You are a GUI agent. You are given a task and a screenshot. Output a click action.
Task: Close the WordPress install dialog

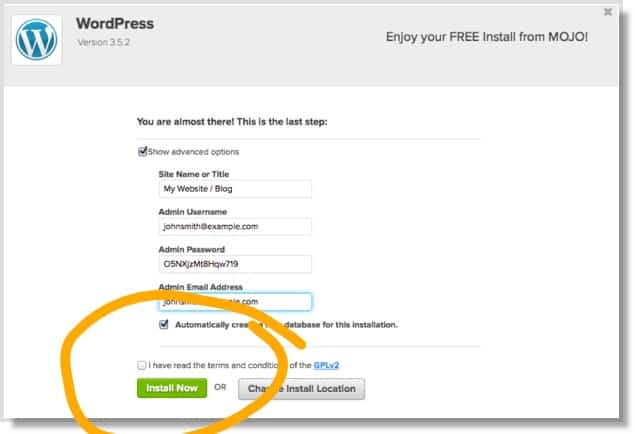607,12
